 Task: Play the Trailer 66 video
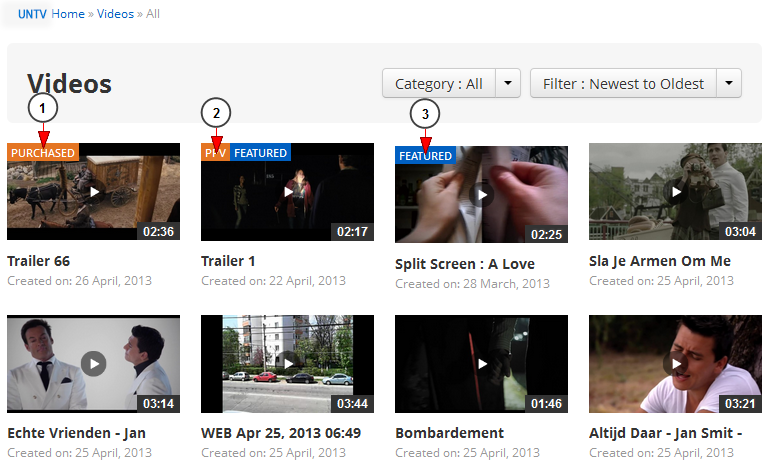click(94, 191)
